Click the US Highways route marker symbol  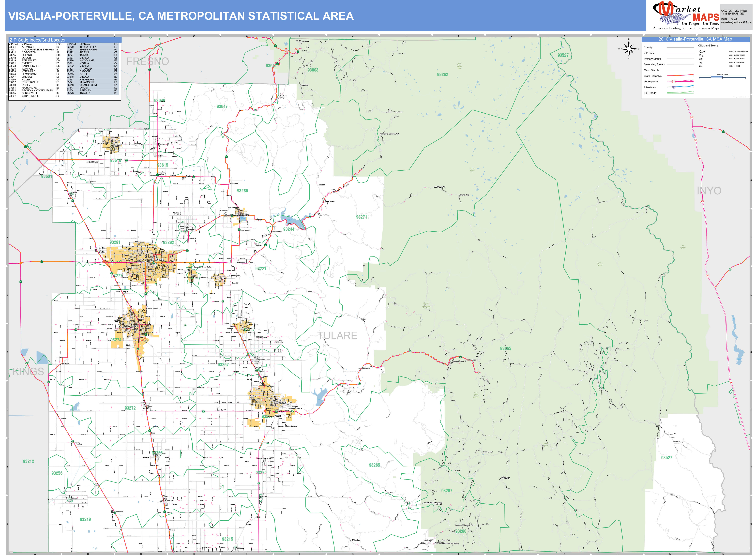674,81
